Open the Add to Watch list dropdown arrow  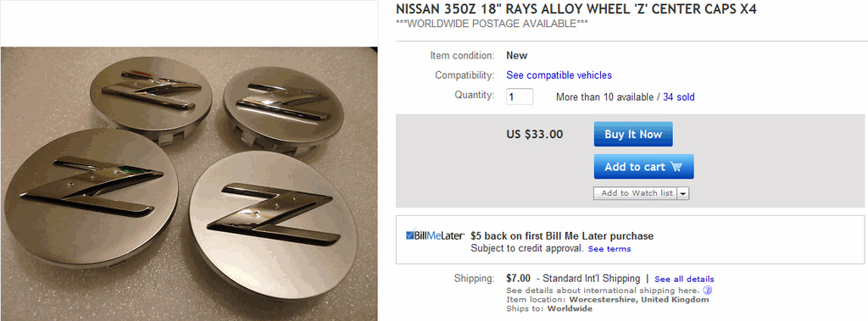click(x=683, y=193)
